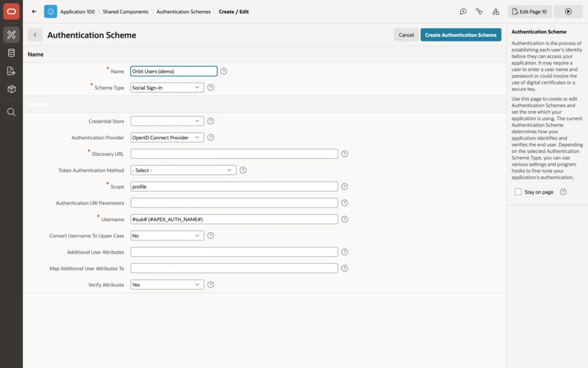Open the Verify Attributes dropdown

pyautogui.click(x=167, y=285)
